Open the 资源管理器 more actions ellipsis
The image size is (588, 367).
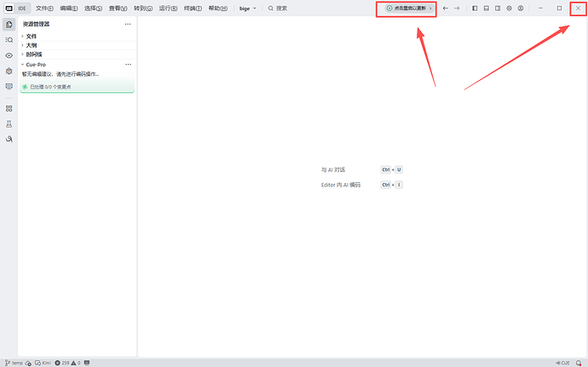[128, 24]
